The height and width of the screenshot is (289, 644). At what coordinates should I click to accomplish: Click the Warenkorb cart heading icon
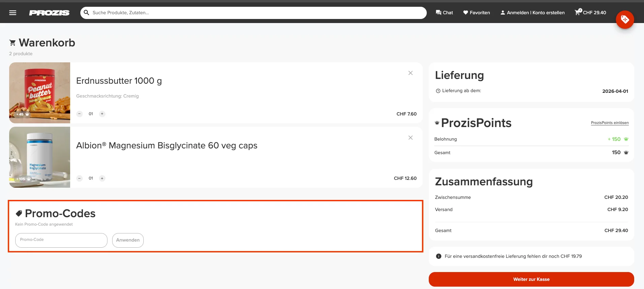click(13, 43)
